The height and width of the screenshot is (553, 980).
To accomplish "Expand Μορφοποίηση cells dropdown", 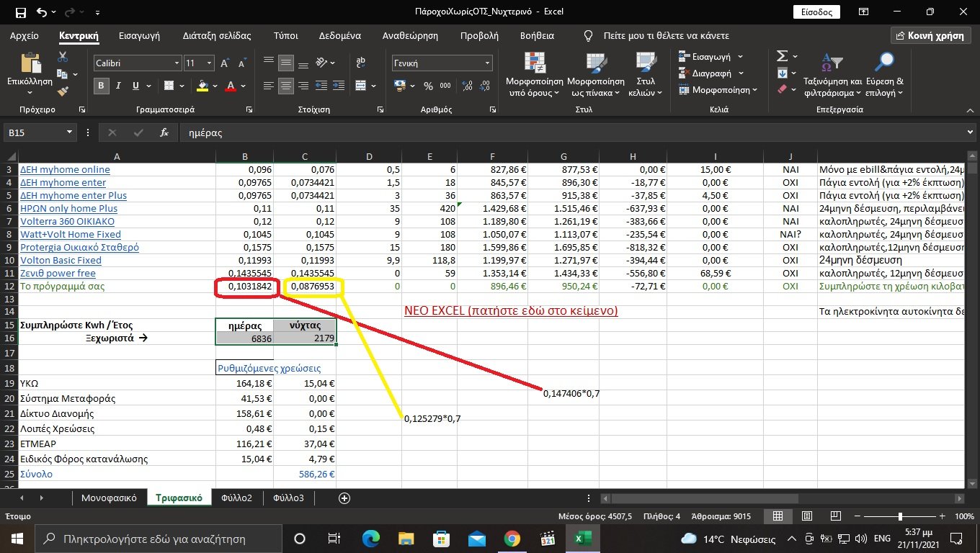I will point(754,90).
